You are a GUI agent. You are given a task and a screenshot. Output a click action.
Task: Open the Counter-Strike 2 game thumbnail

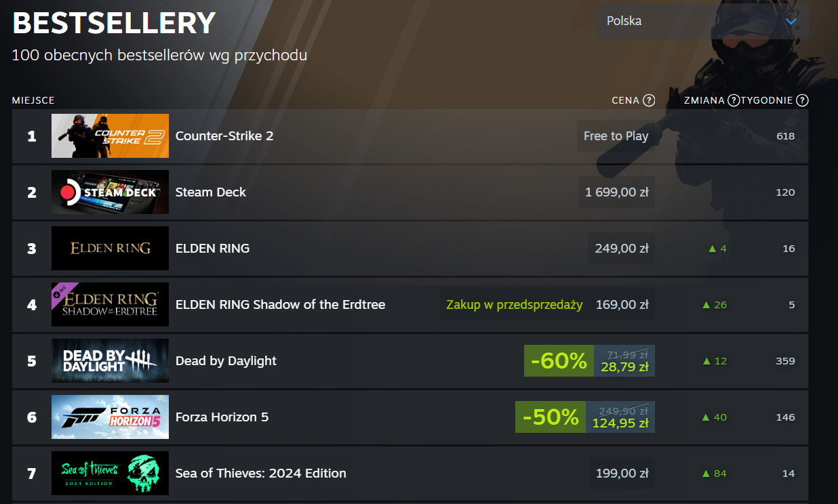pyautogui.click(x=110, y=135)
